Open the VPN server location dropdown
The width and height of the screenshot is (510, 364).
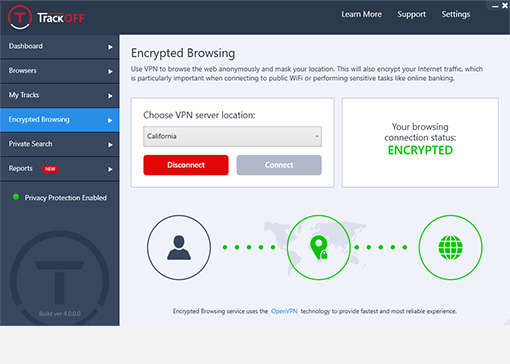pos(232,136)
